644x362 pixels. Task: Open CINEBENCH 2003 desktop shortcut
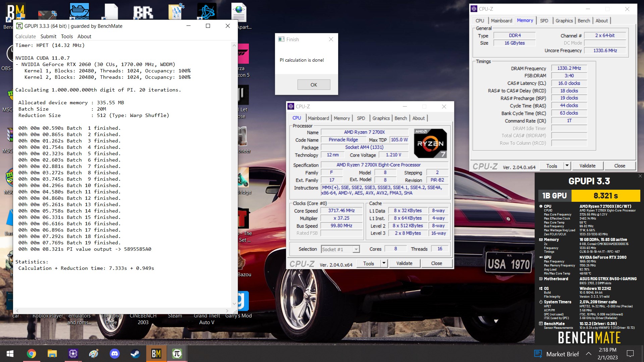coord(143,319)
